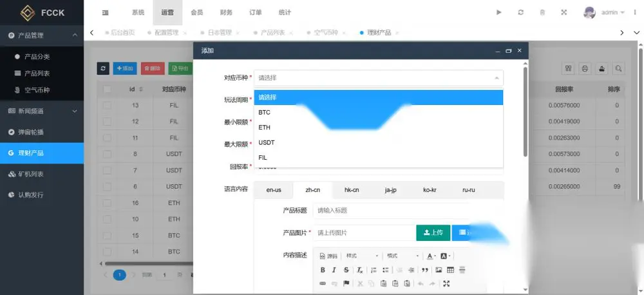Check the row with id 16
The width and height of the screenshot is (644, 295).
tap(107, 203)
